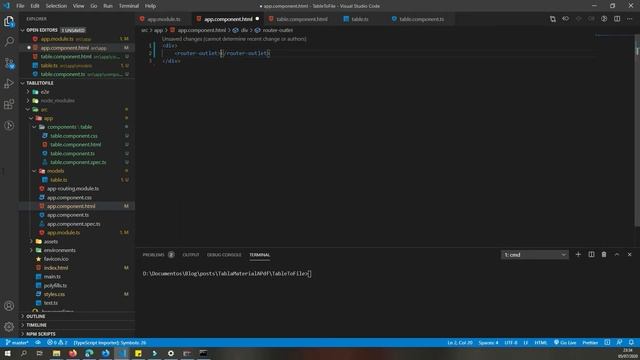
Task: Click the errors and warnings counter
Action: 57,342
